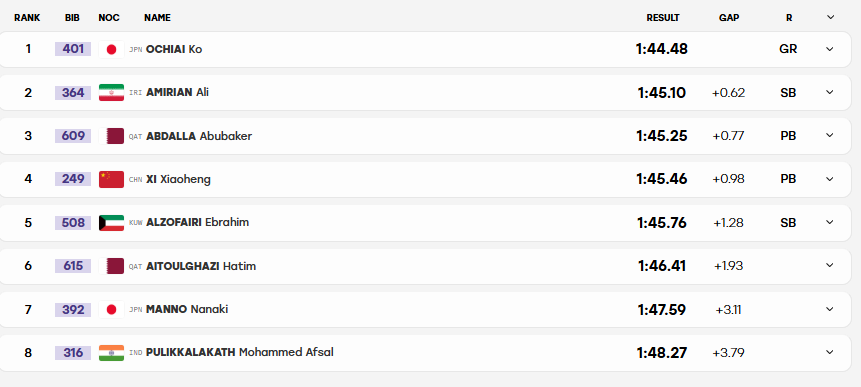Expand OCHIAI Ko result details
Screen dimensions: 861x387
830,49
